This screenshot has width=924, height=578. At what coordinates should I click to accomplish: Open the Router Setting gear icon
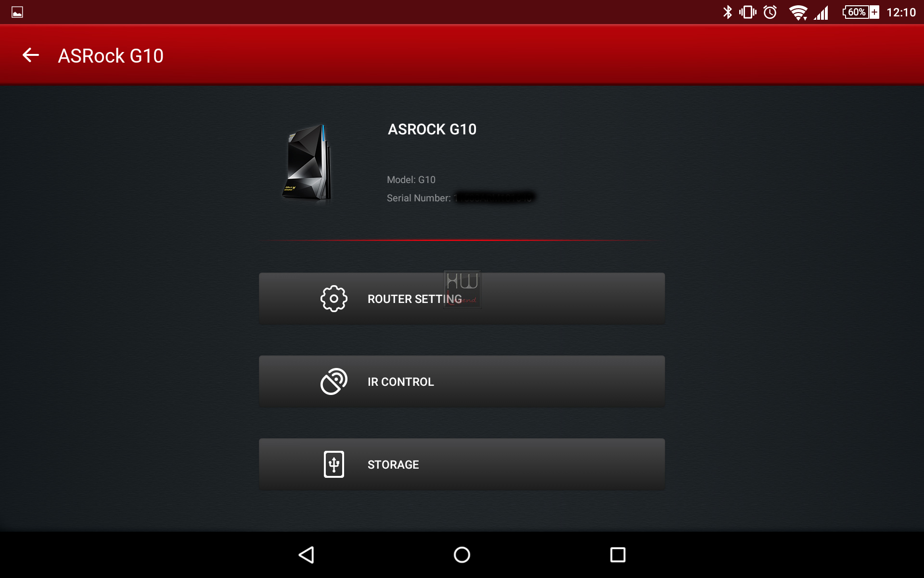[334, 299]
